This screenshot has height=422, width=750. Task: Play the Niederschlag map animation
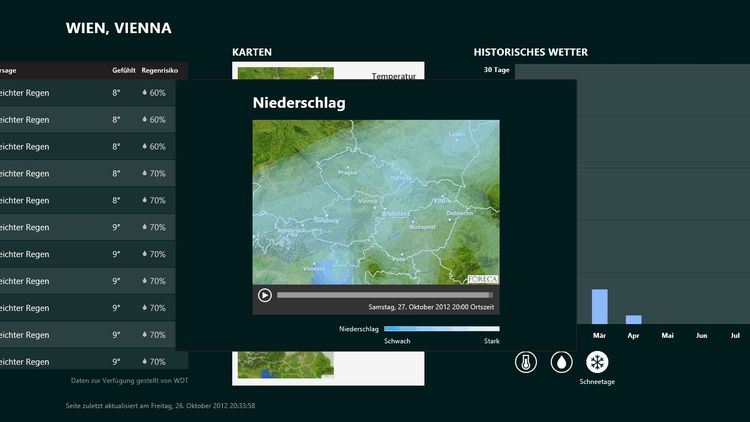(265, 295)
